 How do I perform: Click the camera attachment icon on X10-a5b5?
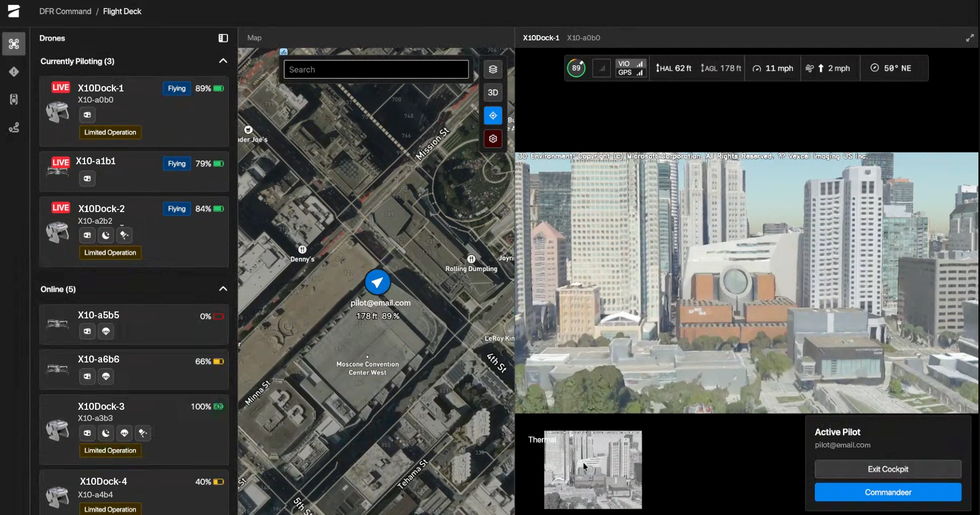pyautogui.click(x=87, y=331)
